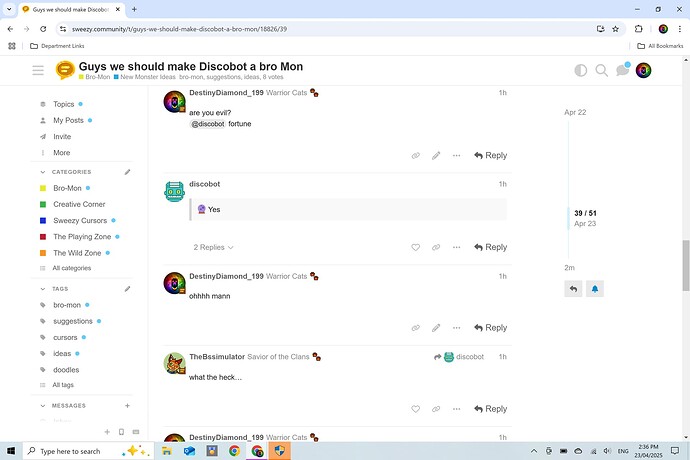Open the suggestions tag in sidebar
This screenshot has width=690, height=460.
tap(73, 321)
